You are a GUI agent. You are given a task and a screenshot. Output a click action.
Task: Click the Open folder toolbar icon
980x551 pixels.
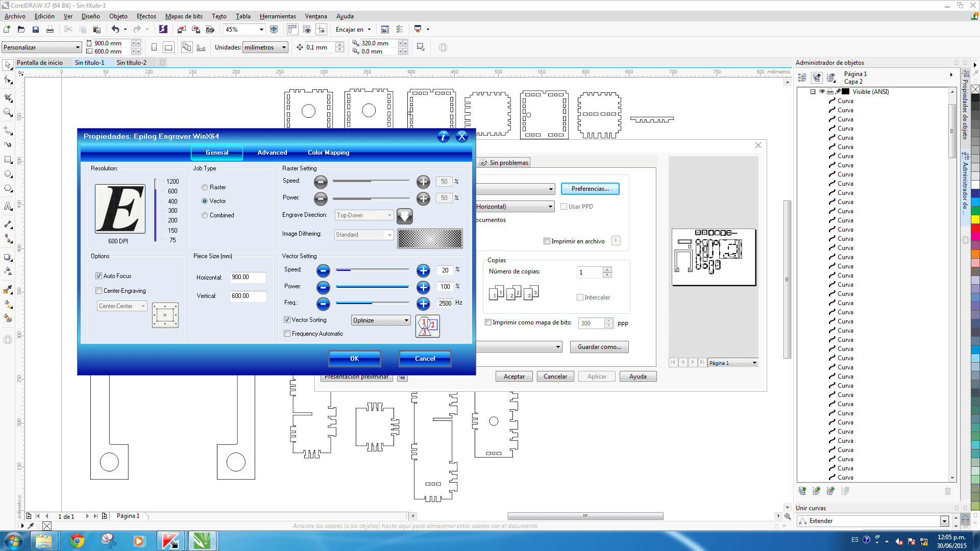(x=21, y=30)
